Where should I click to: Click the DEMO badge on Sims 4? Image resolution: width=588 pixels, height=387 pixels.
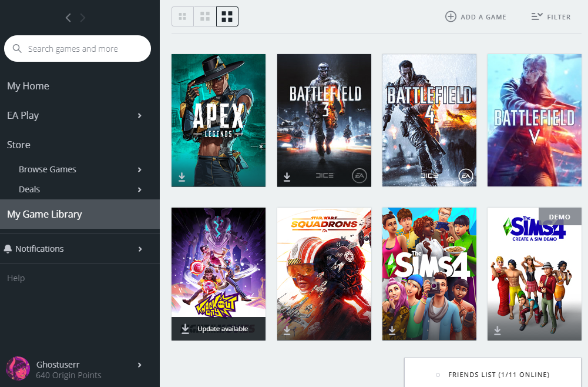[x=560, y=216]
